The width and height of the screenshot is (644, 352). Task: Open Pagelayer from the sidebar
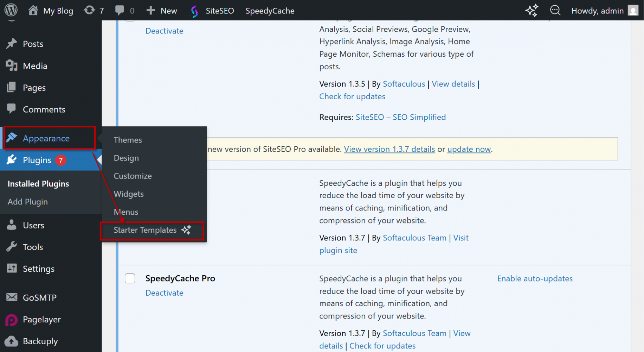point(41,320)
